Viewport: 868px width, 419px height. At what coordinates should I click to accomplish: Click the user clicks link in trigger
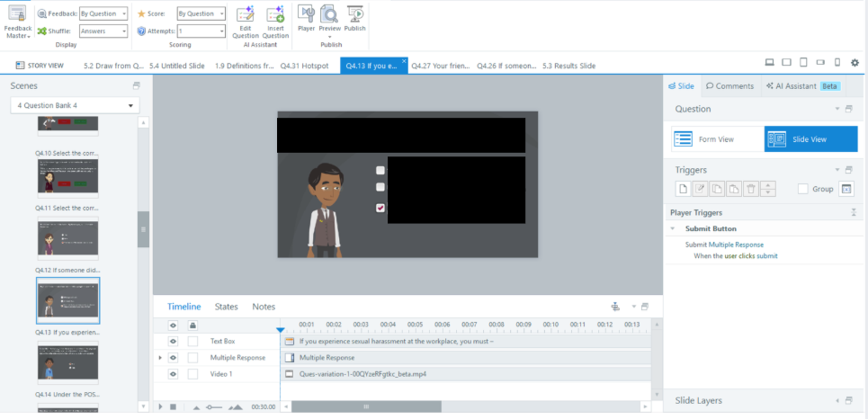(x=739, y=255)
